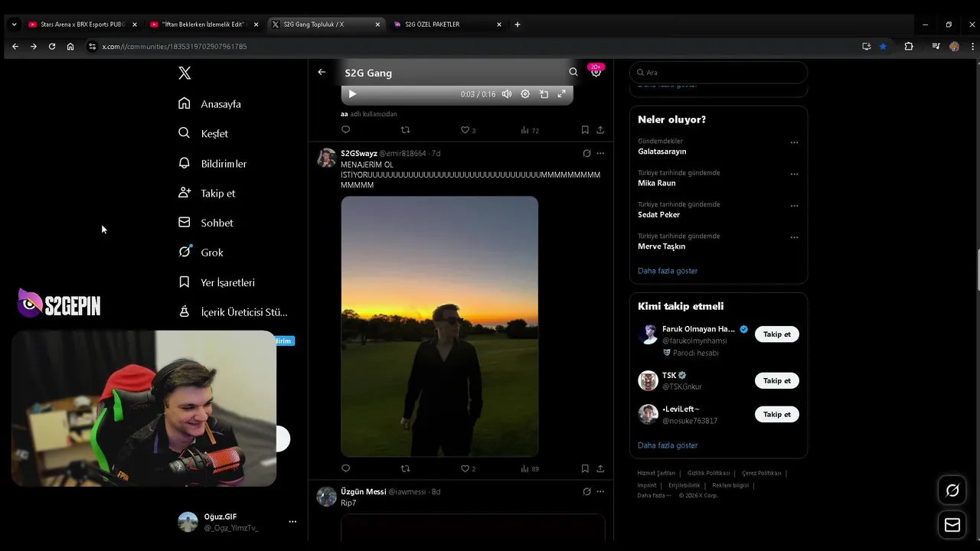
Task: Open Yer İşaretleri bookmarks
Action: pos(217,282)
